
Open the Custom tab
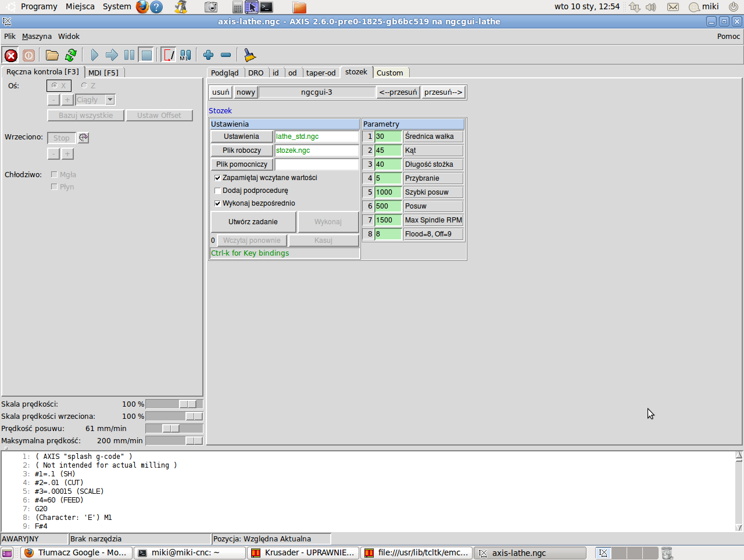tap(390, 73)
